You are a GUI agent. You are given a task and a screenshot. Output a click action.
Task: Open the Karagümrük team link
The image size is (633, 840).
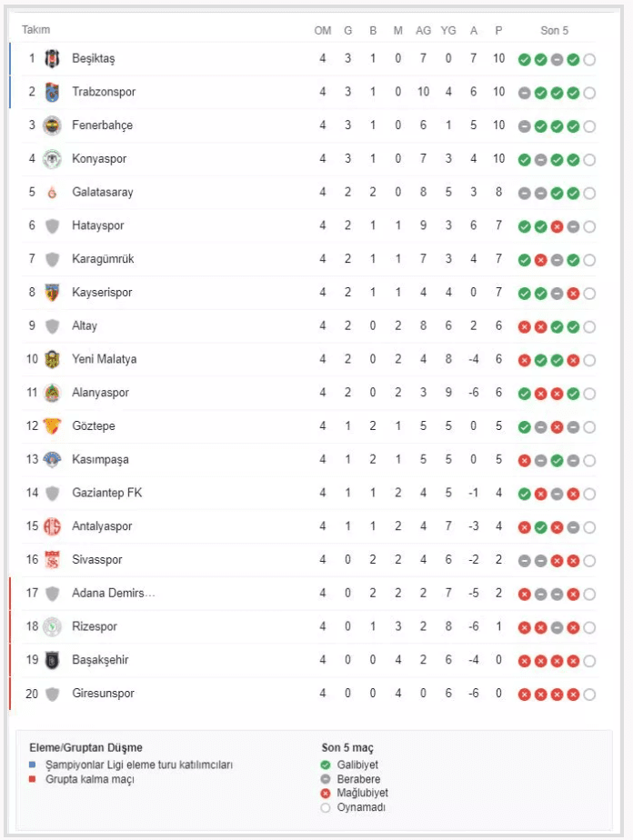coord(103,259)
